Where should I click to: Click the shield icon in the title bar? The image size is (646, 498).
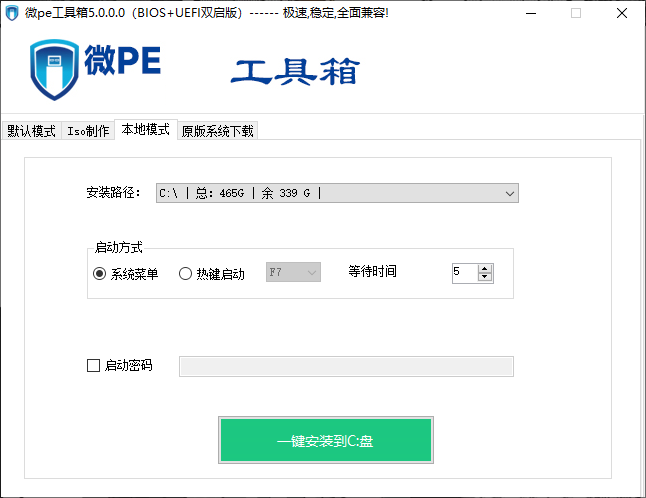pos(12,13)
